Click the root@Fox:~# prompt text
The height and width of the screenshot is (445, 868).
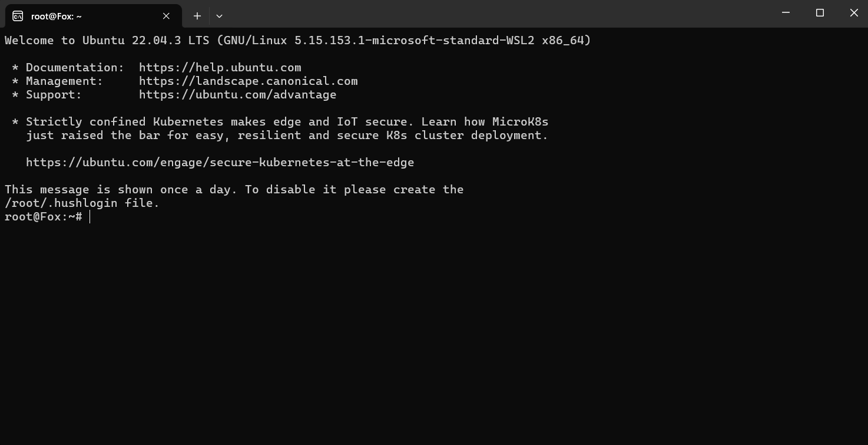(x=44, y=217)
